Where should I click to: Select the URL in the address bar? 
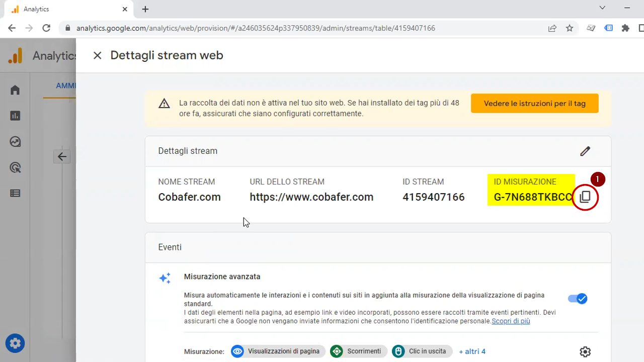(x=252, y=28)
